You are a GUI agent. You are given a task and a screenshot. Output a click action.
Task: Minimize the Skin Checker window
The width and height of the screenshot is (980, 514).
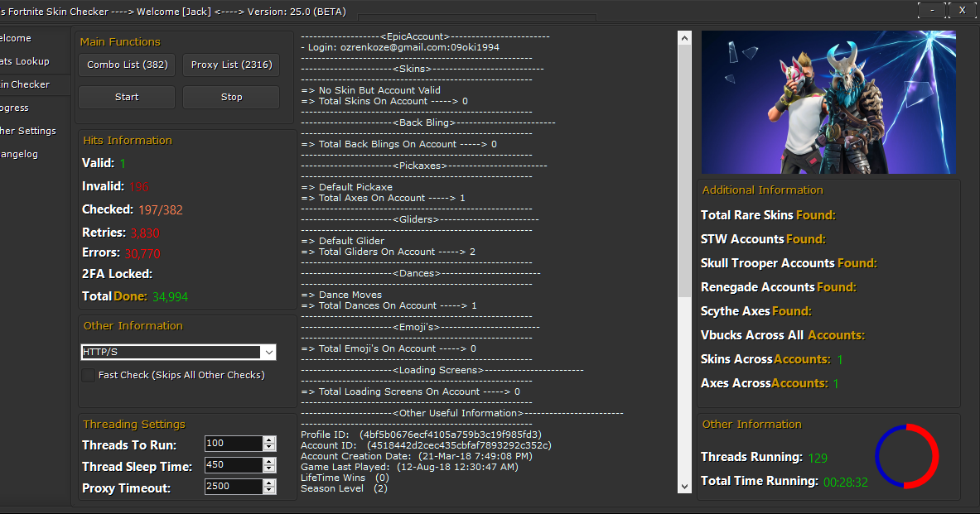(x=933, y=10)
